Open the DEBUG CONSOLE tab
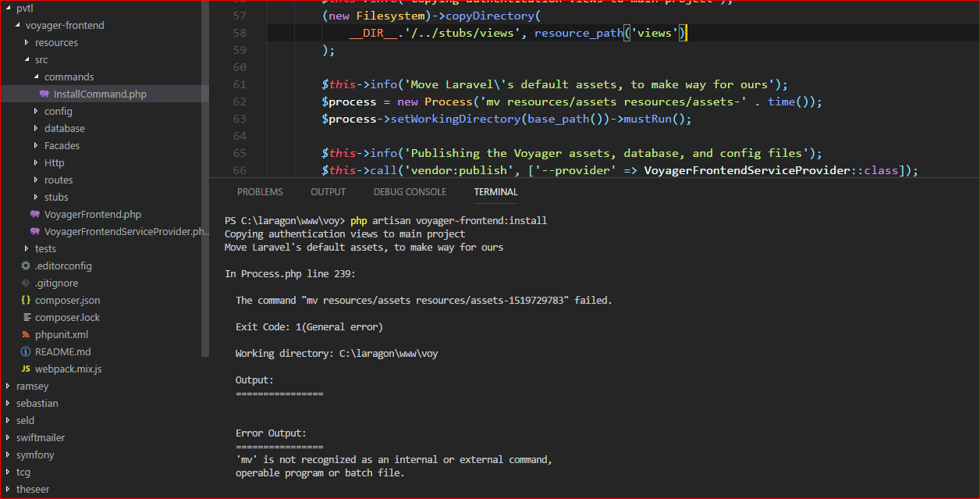980x499 pixels. tap(410, 191)
